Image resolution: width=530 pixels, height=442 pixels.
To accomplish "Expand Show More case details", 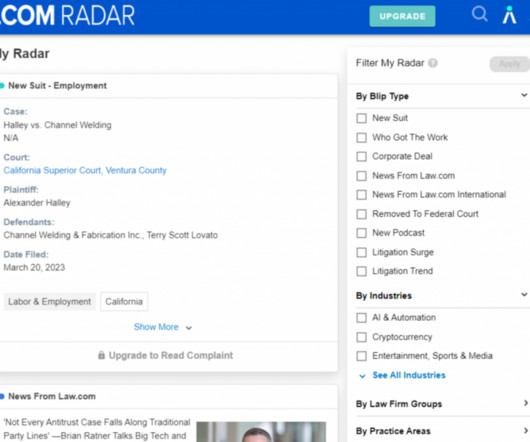I will tap(163, 327).
